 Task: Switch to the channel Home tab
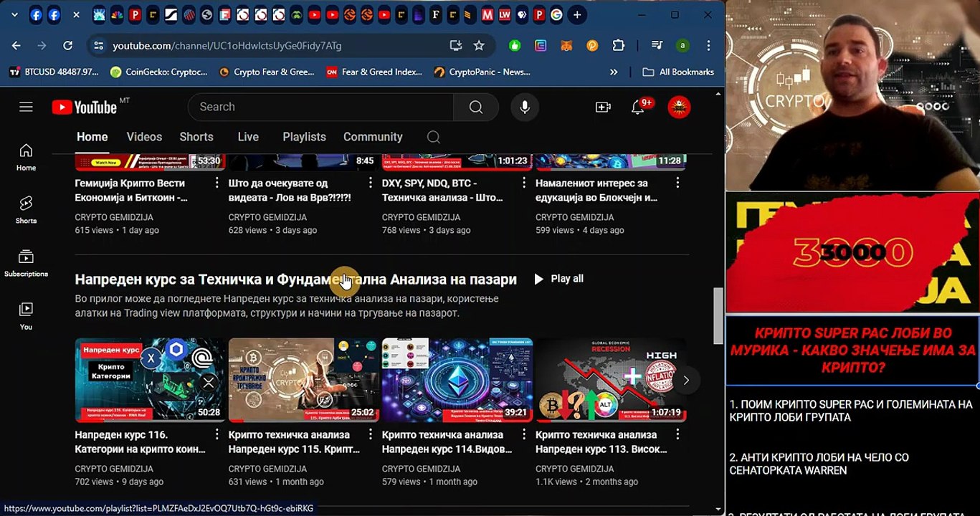coord(92,137)
